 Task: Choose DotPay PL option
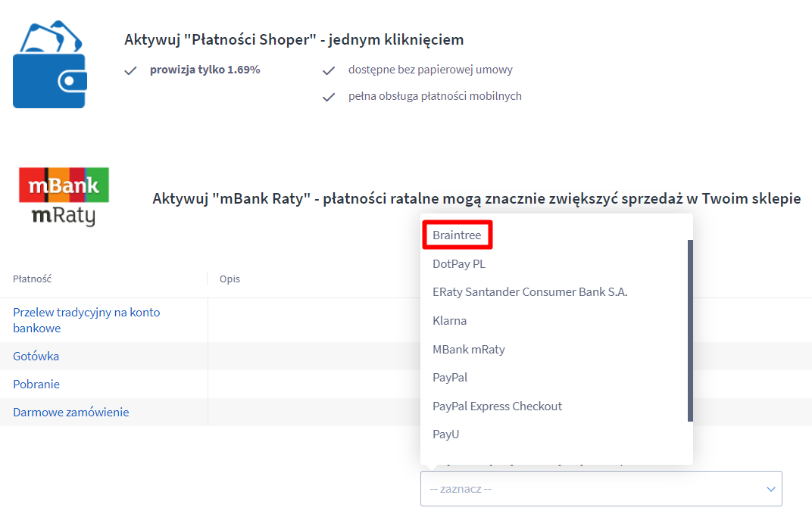pyautogui.click(x=459, y=264)
